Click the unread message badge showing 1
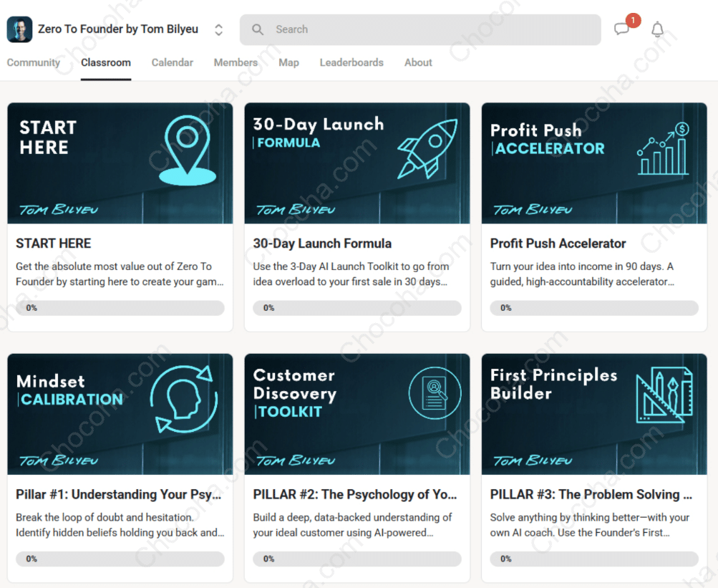This screenshot has width=718, height=588. coord(633,21)
